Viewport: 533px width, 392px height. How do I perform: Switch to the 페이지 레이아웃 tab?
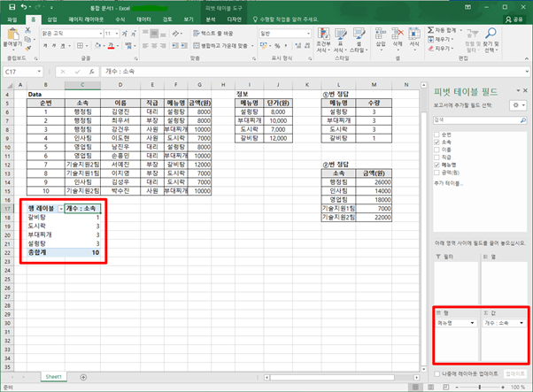tap(86, 19)
